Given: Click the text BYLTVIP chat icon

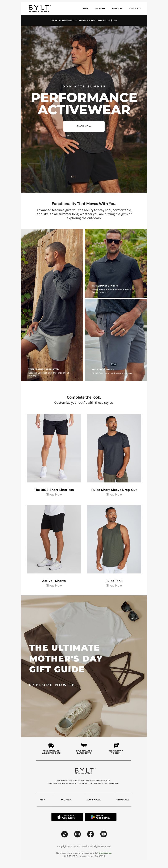Looking at the screenshot, I should tap(116, 745).
